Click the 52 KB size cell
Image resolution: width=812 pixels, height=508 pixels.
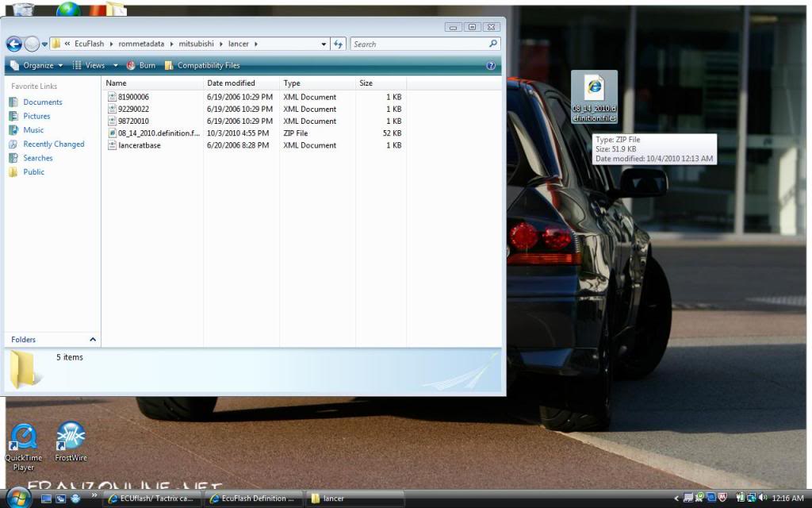pyautogui.click(x=392, y=133)
